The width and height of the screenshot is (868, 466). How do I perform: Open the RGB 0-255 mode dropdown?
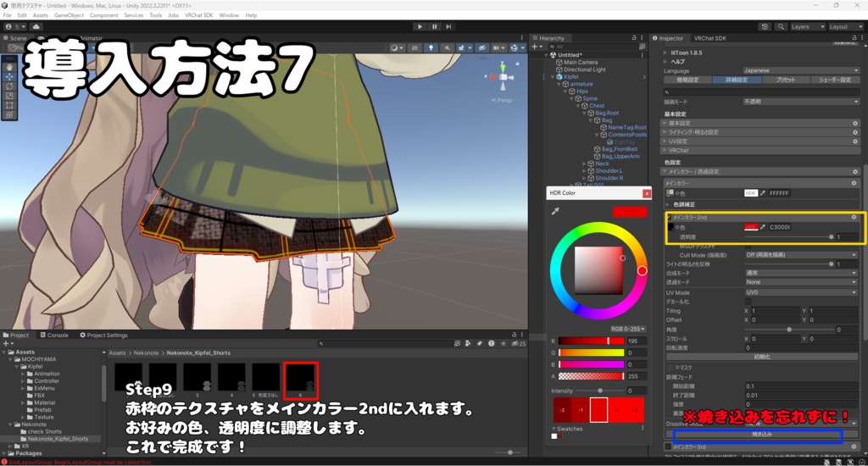(x=628, y=329)
